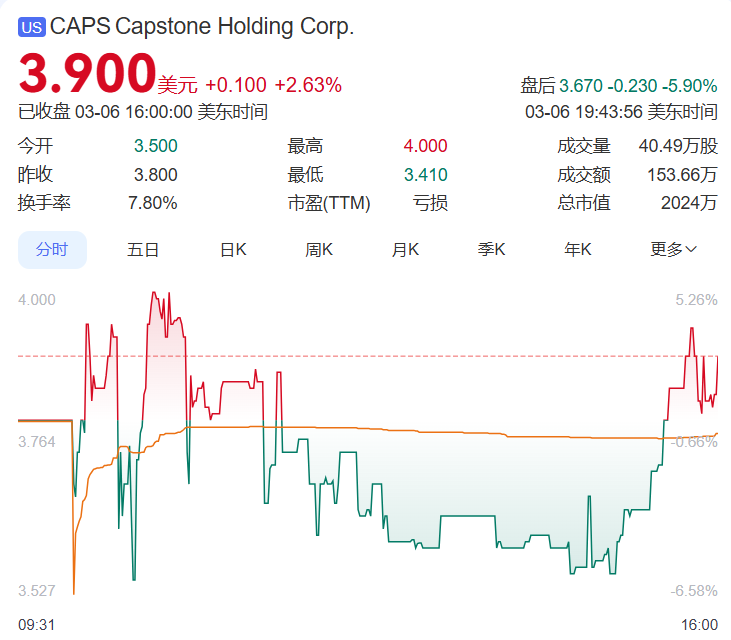731x640 pixels.
Task: Click the CAPS Capstone Holding Corp. title
Action: [202, 27]
